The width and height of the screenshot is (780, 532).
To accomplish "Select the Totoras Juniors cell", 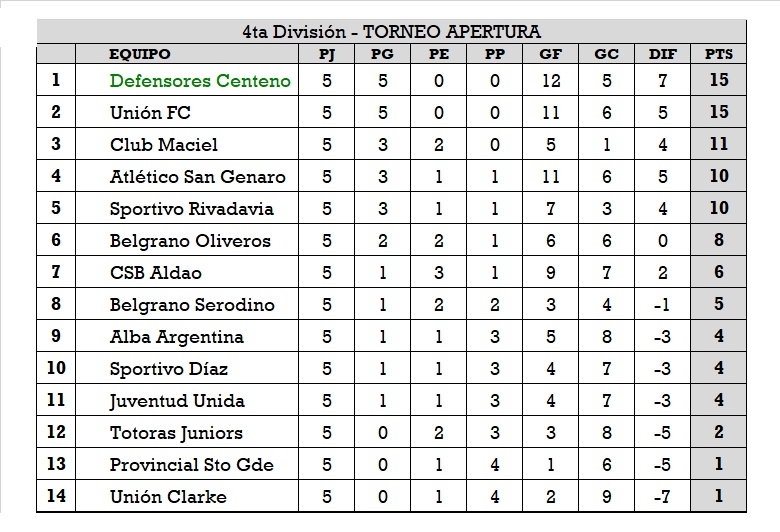I will coord(176,433).
